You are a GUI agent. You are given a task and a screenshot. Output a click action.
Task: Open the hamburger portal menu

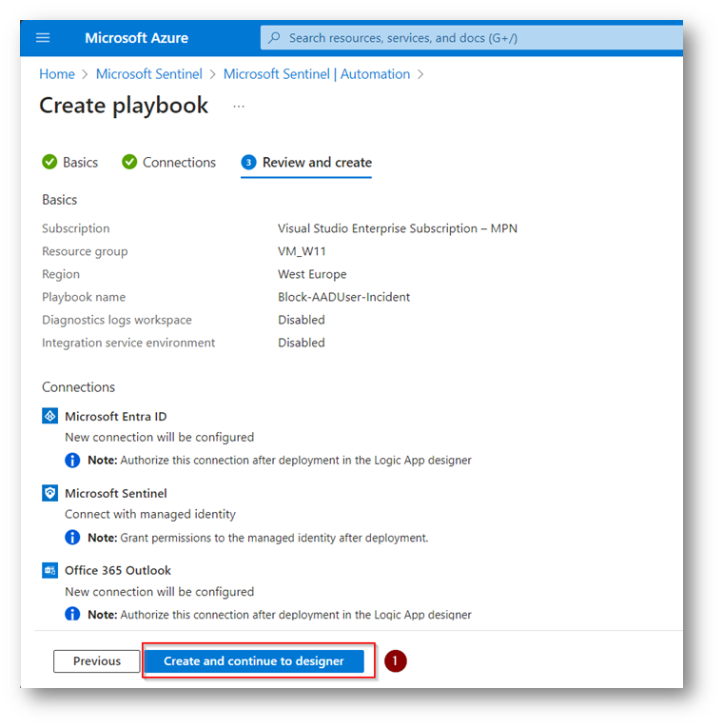(43, 38)
